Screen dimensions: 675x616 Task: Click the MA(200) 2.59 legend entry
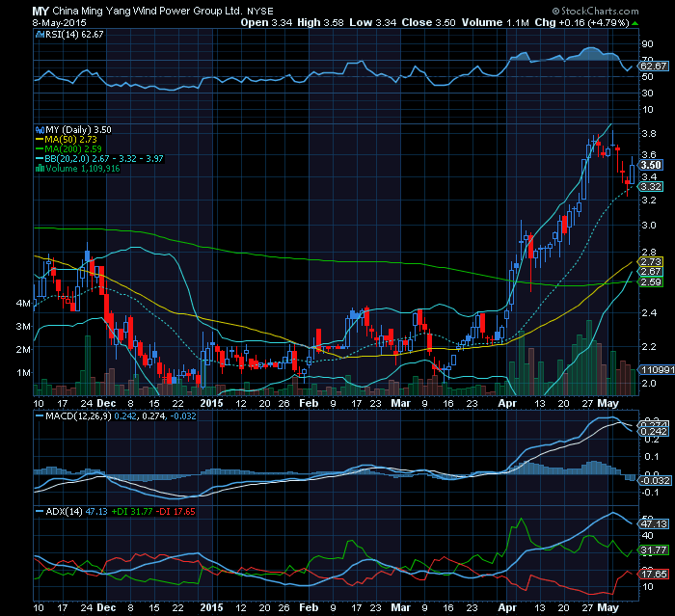[x=73, y=149]
